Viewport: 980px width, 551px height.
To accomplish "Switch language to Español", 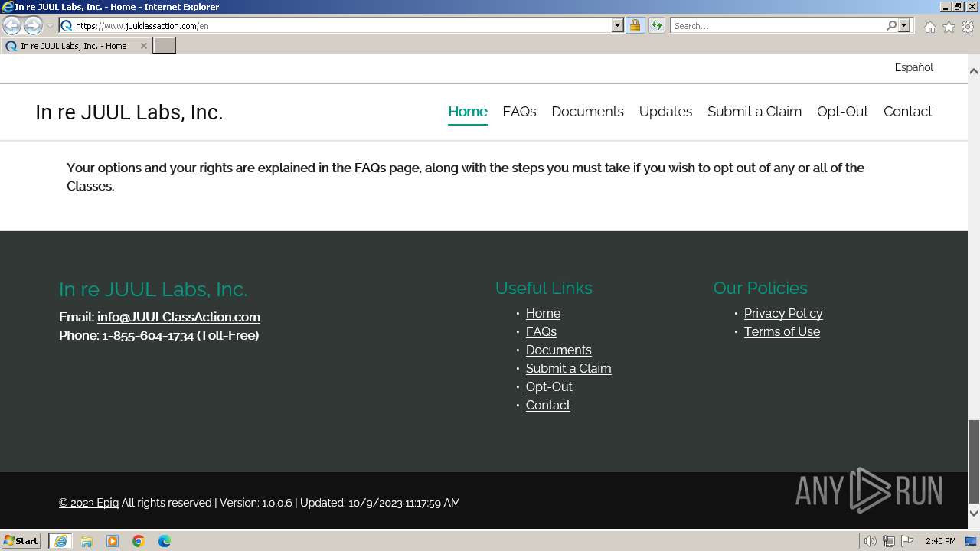I will (913, 67).
